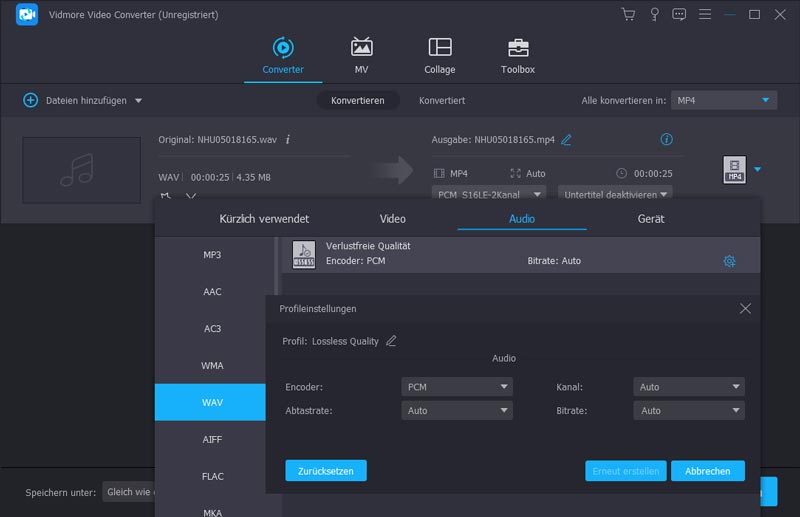Click the Zurücksetzen button

tap(326, 470)
